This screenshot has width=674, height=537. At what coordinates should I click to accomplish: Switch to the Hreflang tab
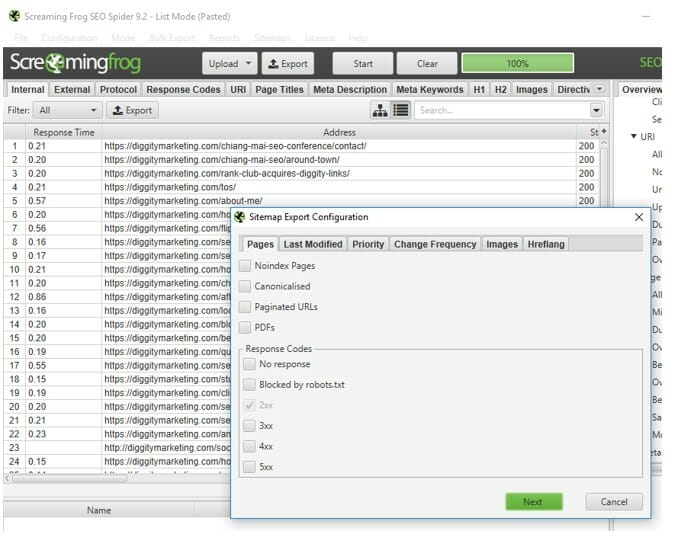(546, 244)
